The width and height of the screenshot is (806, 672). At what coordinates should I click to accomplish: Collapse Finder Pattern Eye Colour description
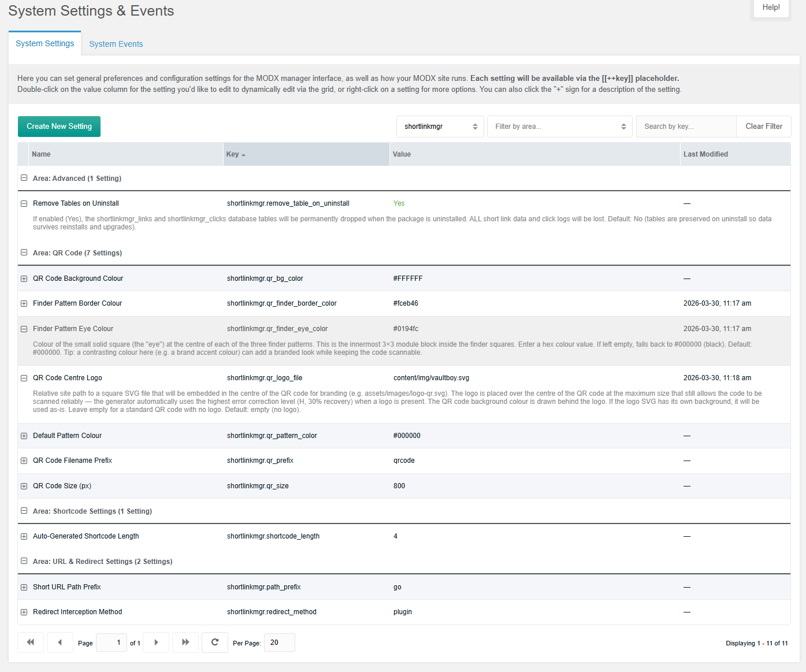pos(24,329)
